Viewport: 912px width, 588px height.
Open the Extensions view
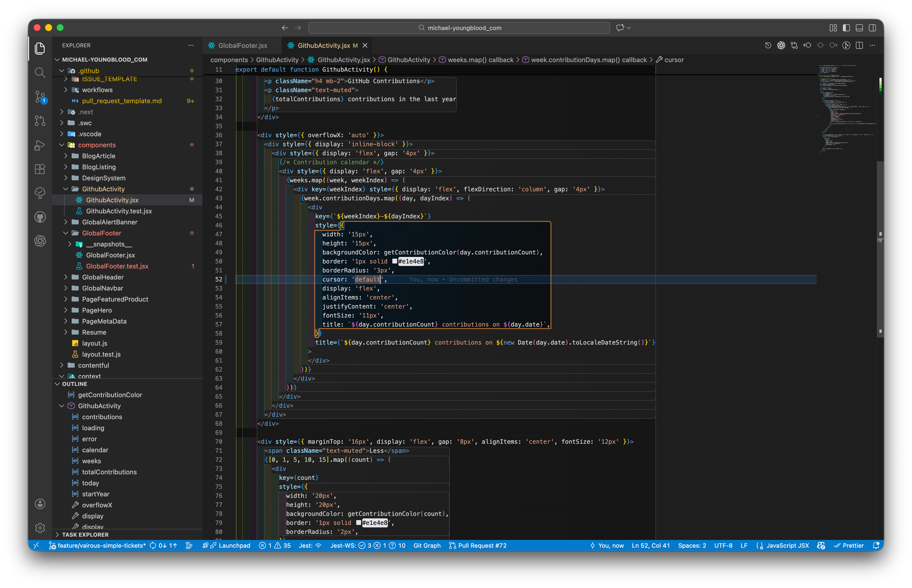[40, 169]
